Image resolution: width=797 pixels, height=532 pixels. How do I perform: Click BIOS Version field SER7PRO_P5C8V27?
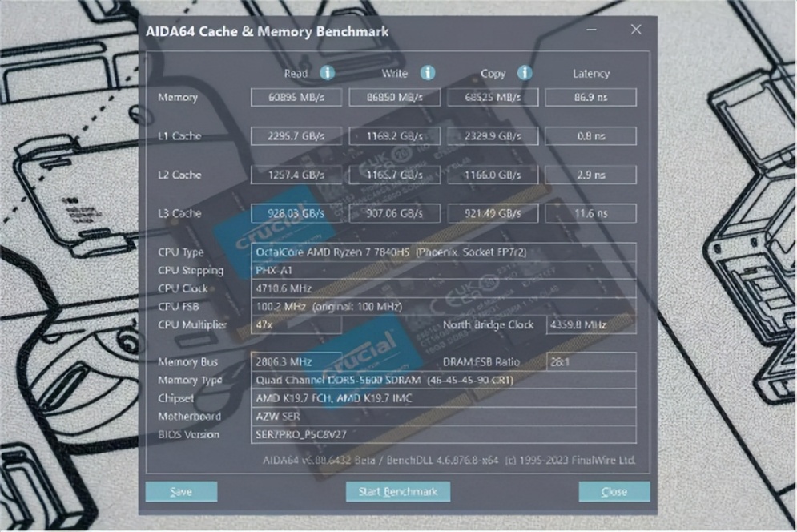tap(443, 434)
